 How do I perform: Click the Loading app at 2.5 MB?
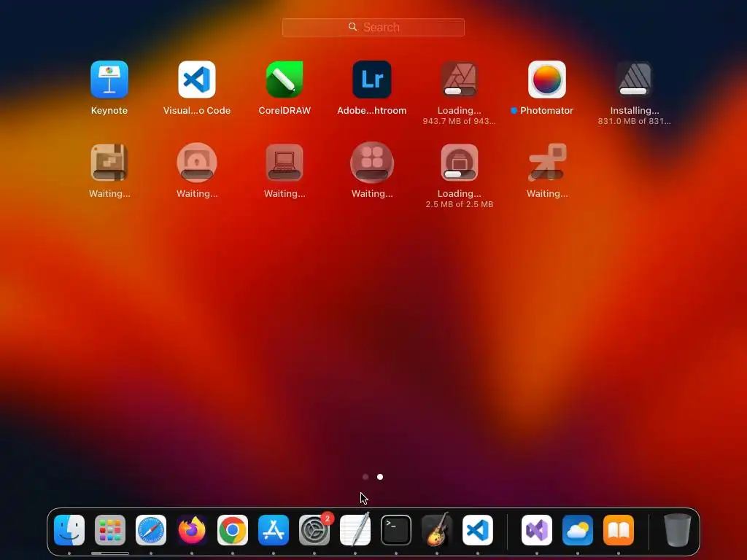click(460, 163)
